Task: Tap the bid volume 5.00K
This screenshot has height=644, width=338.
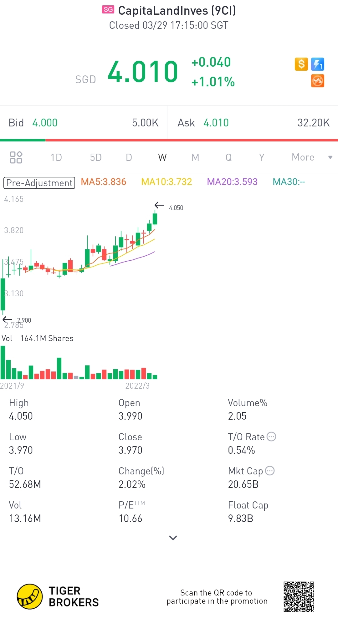Action: pos(145,123)
